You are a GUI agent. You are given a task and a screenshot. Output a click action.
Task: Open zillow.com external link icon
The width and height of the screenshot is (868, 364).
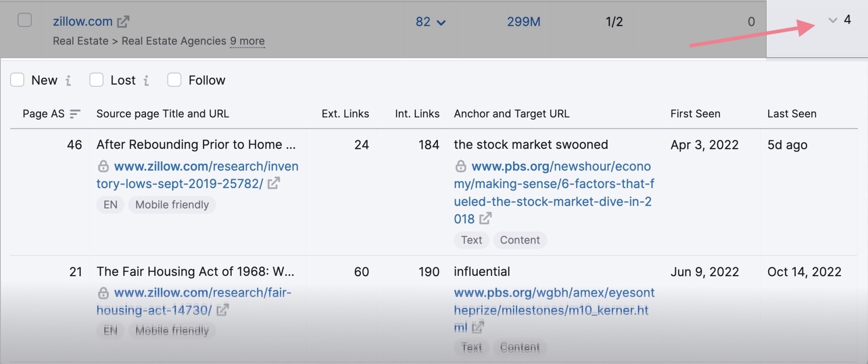click(x=123, y=22)
